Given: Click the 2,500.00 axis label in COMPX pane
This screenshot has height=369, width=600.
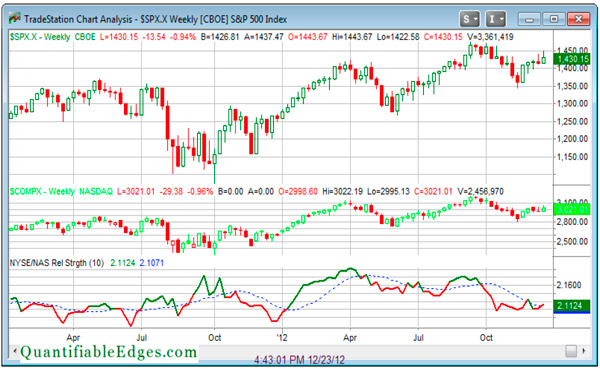Looking at the screenshot, I should coord(572,242).
